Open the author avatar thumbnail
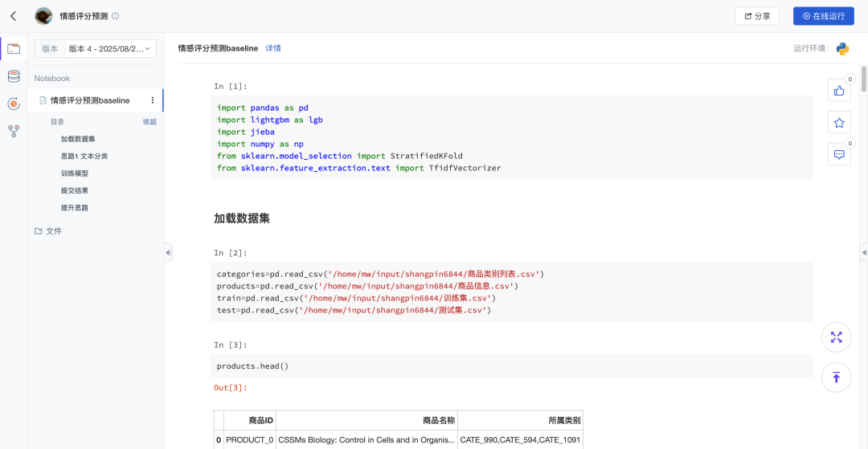The width and height of the screenshot is (868, 449). (x=43, y=16)
